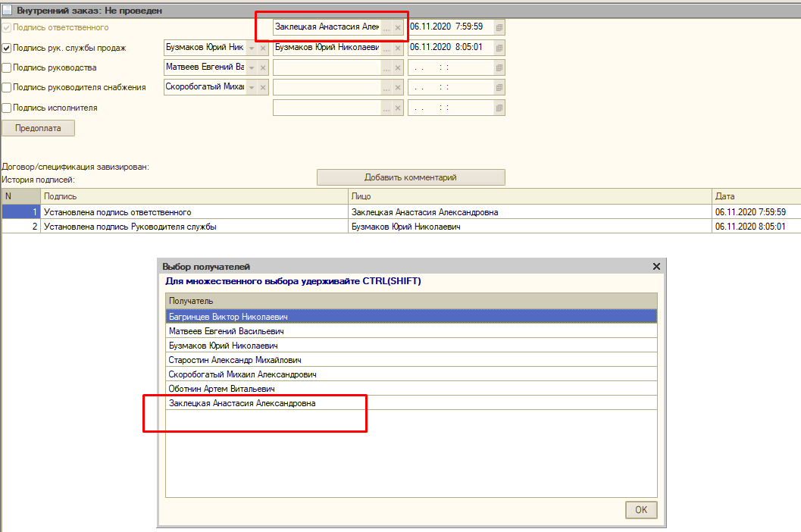This screenshot has width=801, height=532.
Task: Focus the empty signer field in Подпись исполнителя row
Action: 327,108
